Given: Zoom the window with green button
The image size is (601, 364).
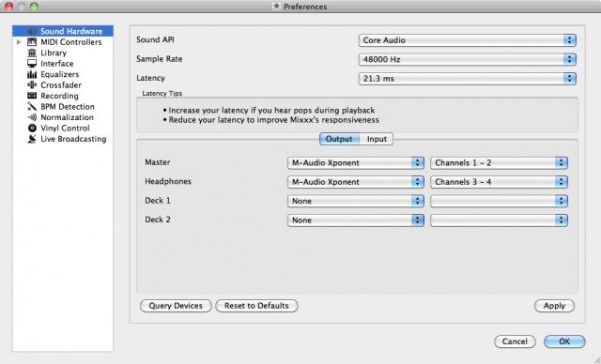Looking at the screenshot, I should tap(34, 7).
